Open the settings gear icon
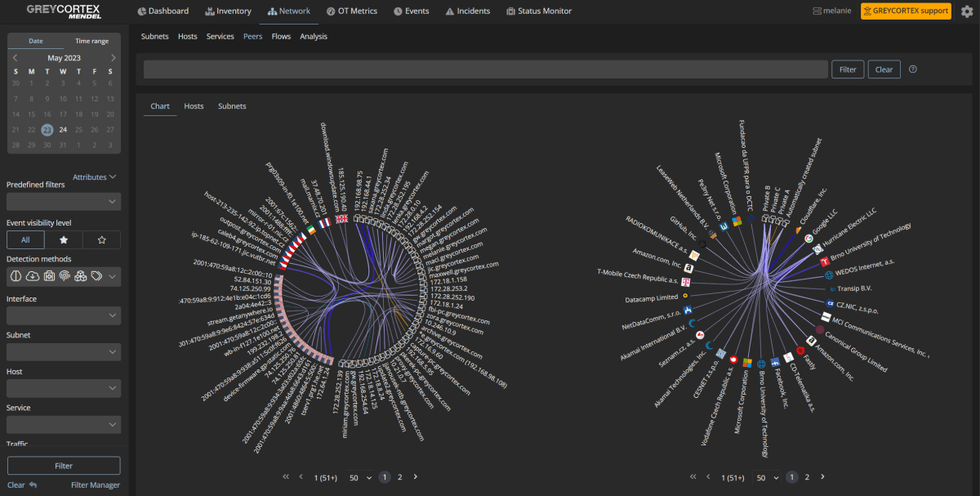This screenshot has height=496, width=980. point(967,11)
